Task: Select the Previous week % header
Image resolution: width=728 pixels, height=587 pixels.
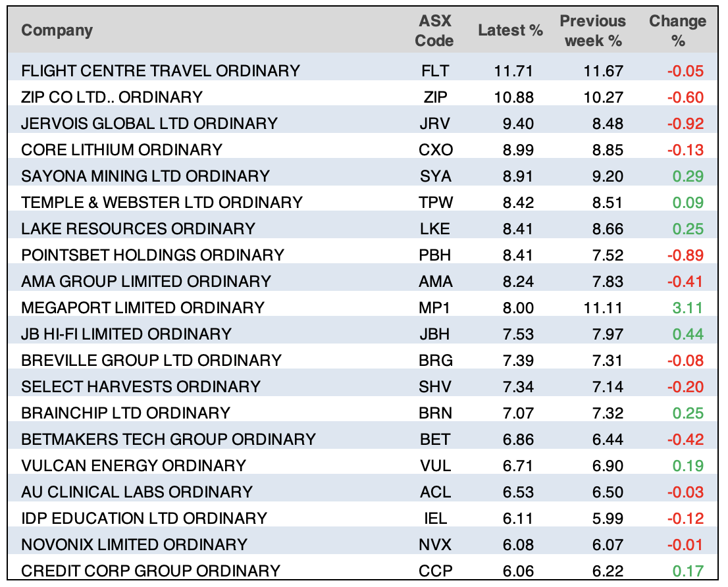Action: (x=593, y=30)
